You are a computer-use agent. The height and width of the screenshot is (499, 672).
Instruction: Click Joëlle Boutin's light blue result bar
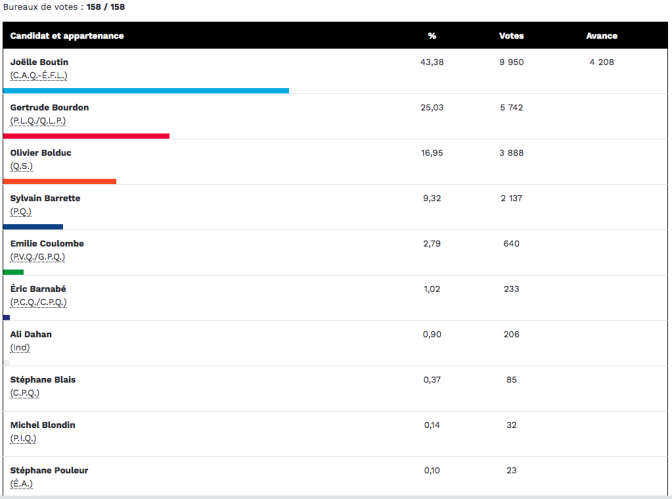tap(146, 91)
